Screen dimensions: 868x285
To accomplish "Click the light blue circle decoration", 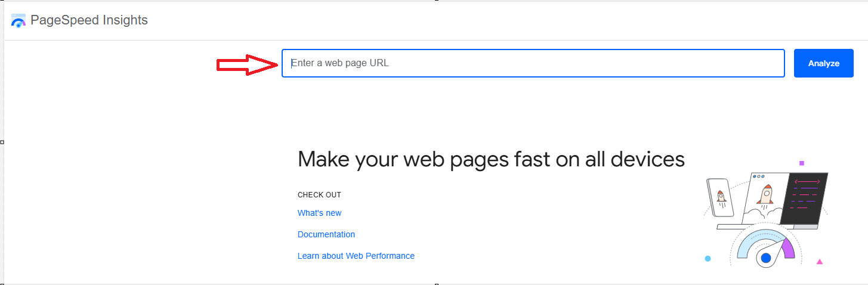I will pyautogui.click(x=708, y=259).
